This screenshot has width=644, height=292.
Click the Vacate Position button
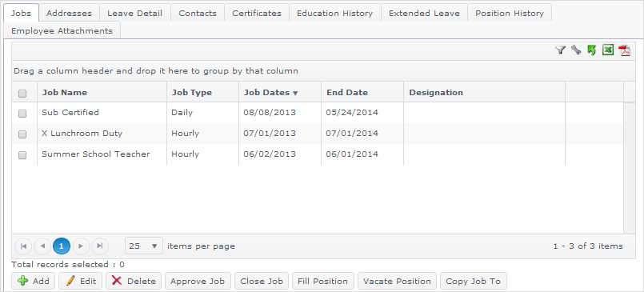click(397, 281)
